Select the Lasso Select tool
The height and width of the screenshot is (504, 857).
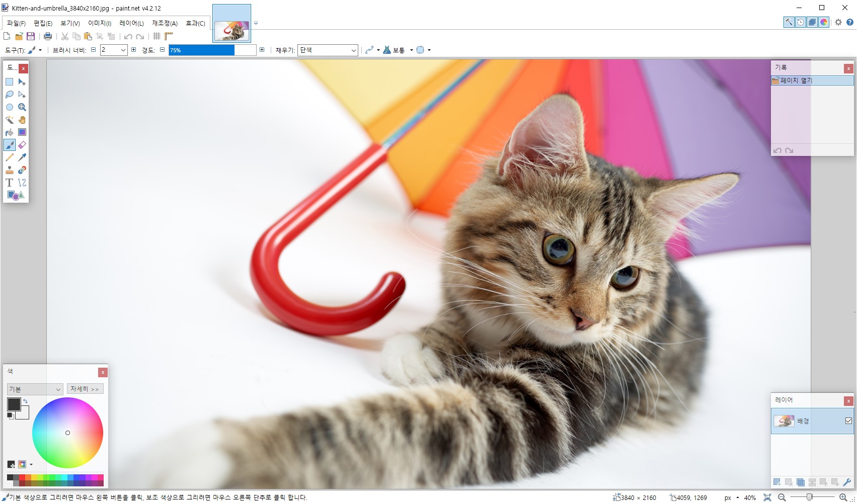click(9, 95)
